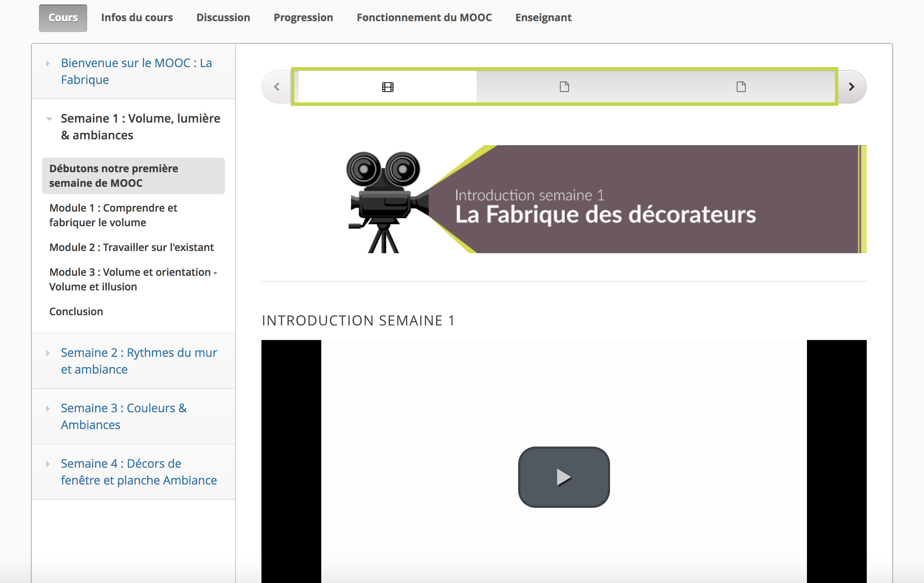Open the third unit document icon

click(741, 87)
